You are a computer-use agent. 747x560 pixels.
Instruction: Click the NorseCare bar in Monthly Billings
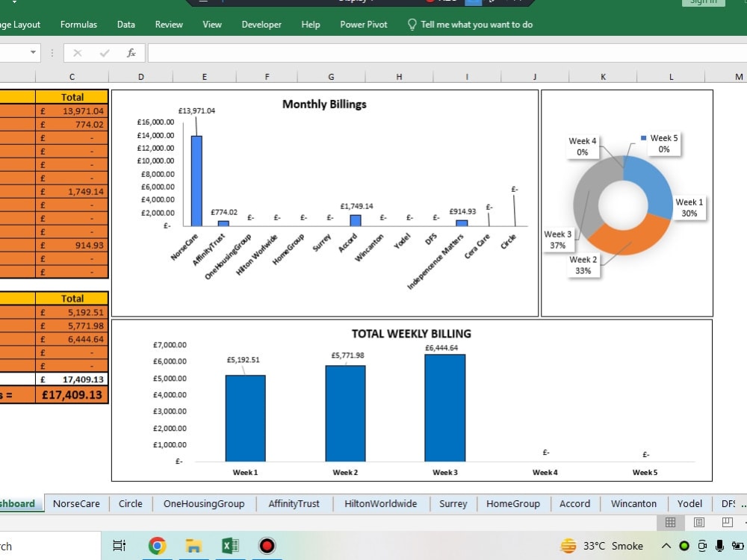[x=196, y=181]
